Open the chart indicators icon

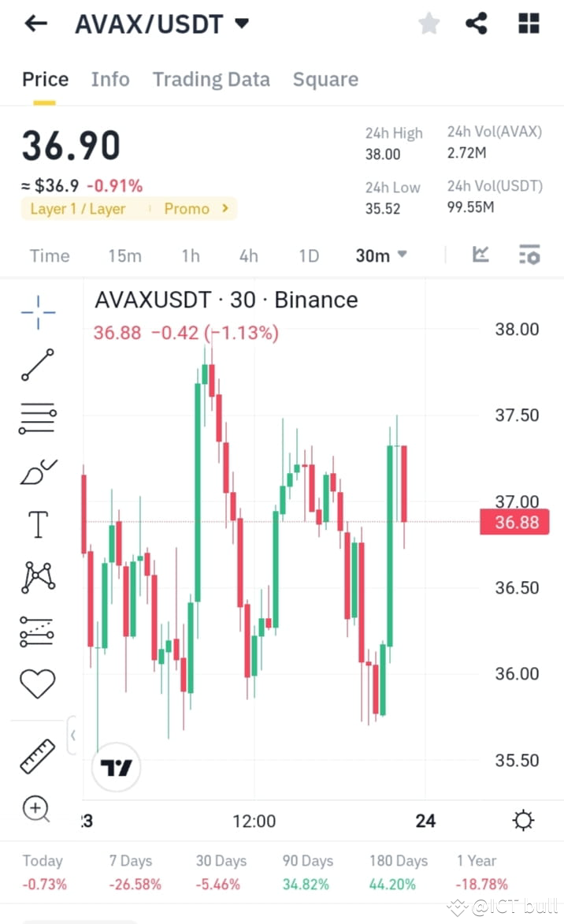pyautogui.click(x=481, y=255)
